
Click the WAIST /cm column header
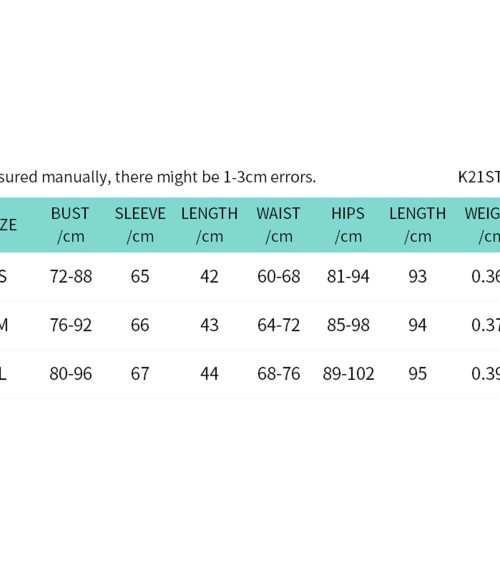coord(278,225)
